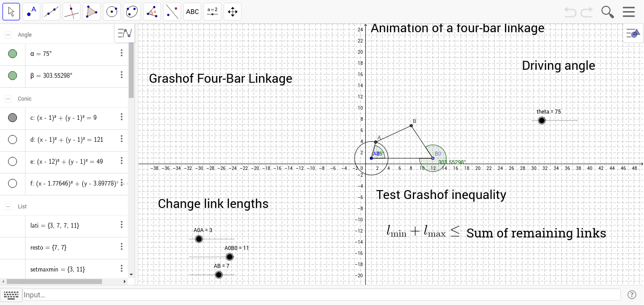Select the row resto = {7, 7}
644x305 pixels.
64,247
